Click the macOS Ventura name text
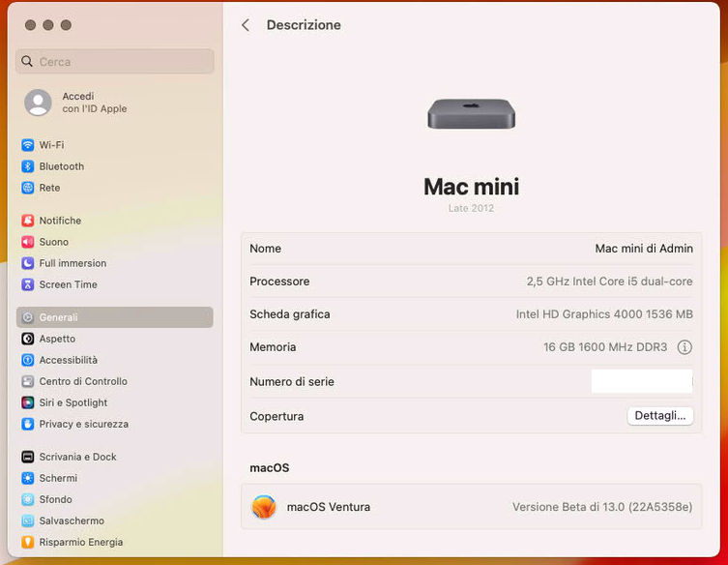The width and height of the screenshot is (728, 565). 329,507
